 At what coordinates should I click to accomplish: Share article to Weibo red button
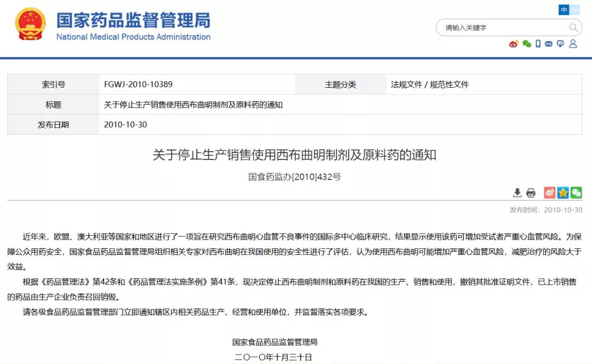coord(550,192)
